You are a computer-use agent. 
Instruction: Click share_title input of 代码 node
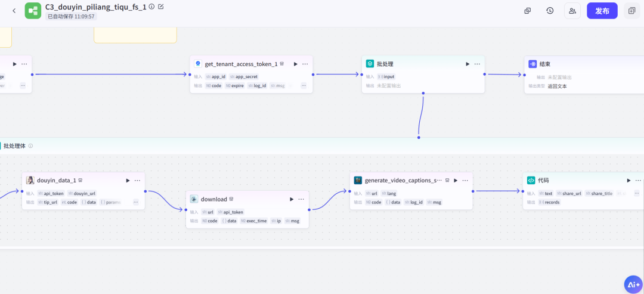599,193
